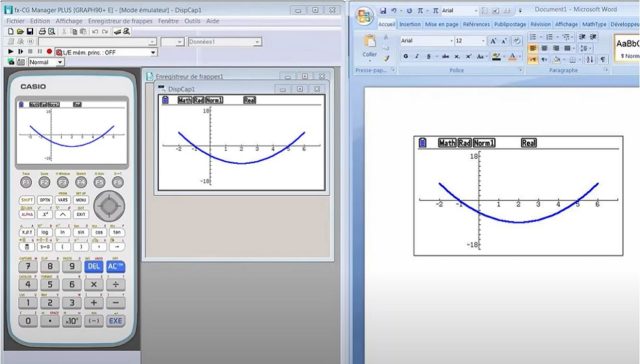Open the L/E mém. princ. OFF dropdown
The width and height of the screenshot is (640, 364).
(x=153, y=52)
